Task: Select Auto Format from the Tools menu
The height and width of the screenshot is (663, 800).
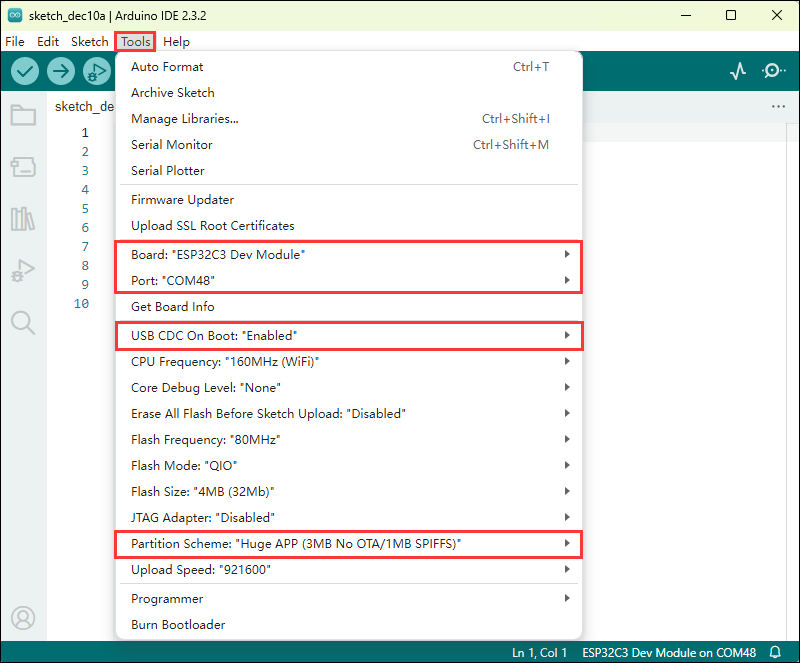Action: click(167, 67)
